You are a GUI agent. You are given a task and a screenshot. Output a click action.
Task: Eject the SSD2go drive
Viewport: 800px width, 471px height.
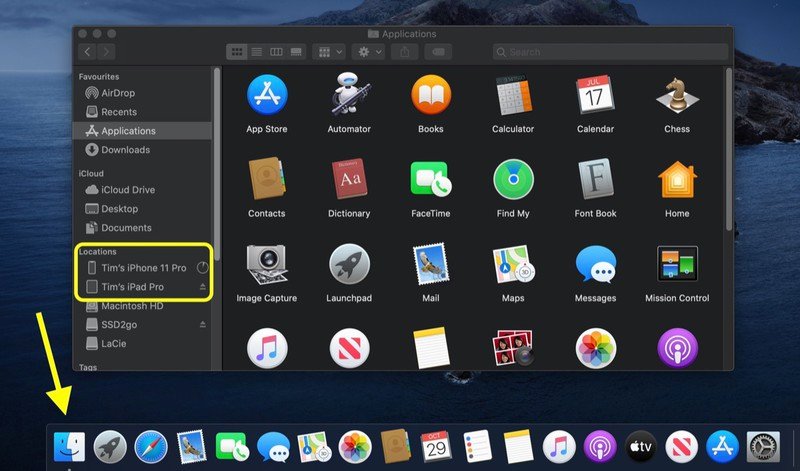click(x=202, y=325)
